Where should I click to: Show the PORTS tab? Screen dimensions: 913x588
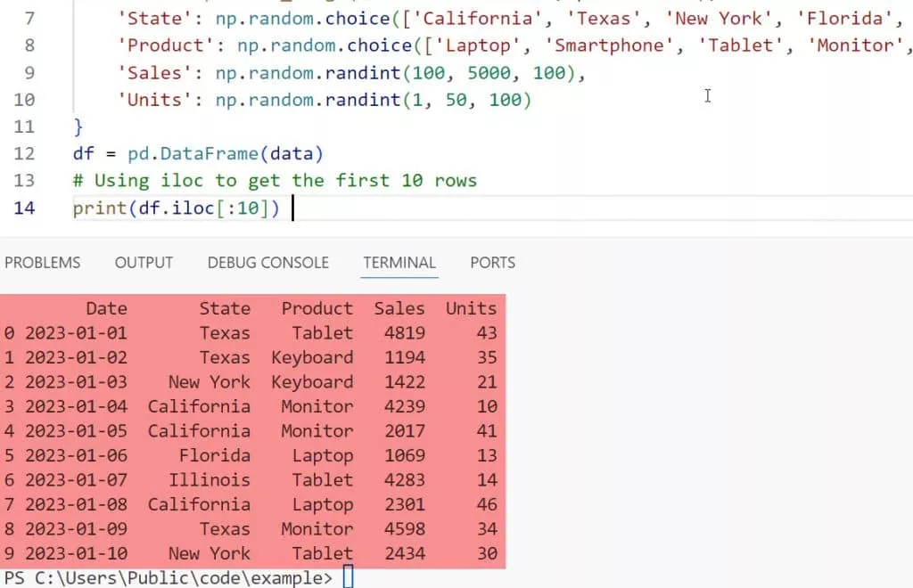pyautogui.click(x=492, y=263)
